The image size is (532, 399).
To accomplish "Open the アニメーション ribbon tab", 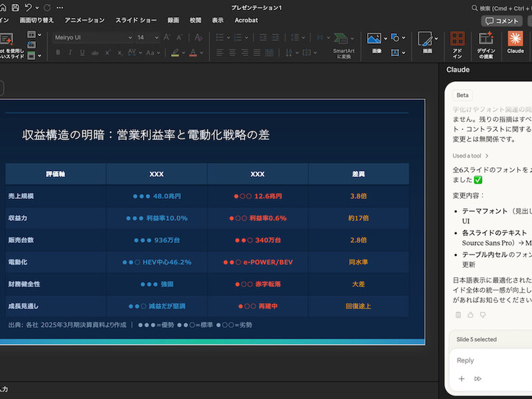I will click(x=84, y=21).
